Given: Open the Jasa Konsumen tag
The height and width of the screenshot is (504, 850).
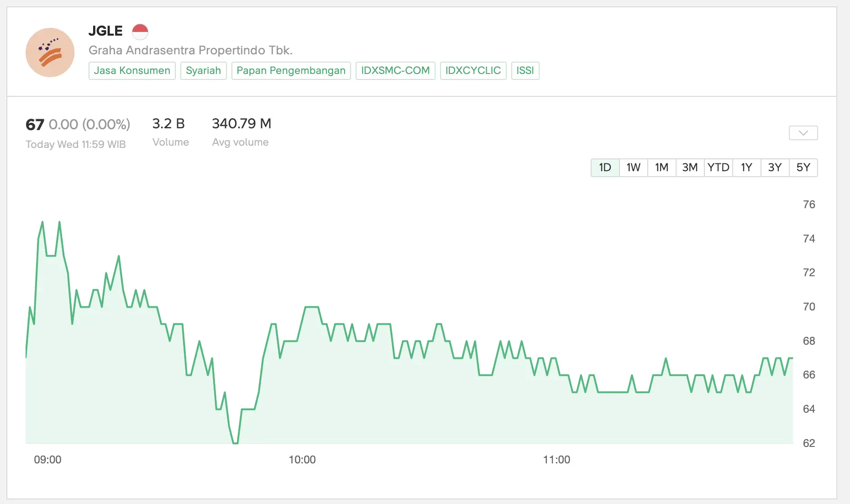Looking at the screenshot, I should click(132, 71).
